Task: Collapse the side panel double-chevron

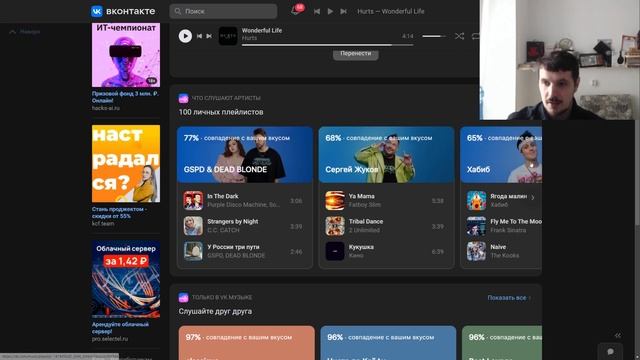Action: click(x=618, y=335)
